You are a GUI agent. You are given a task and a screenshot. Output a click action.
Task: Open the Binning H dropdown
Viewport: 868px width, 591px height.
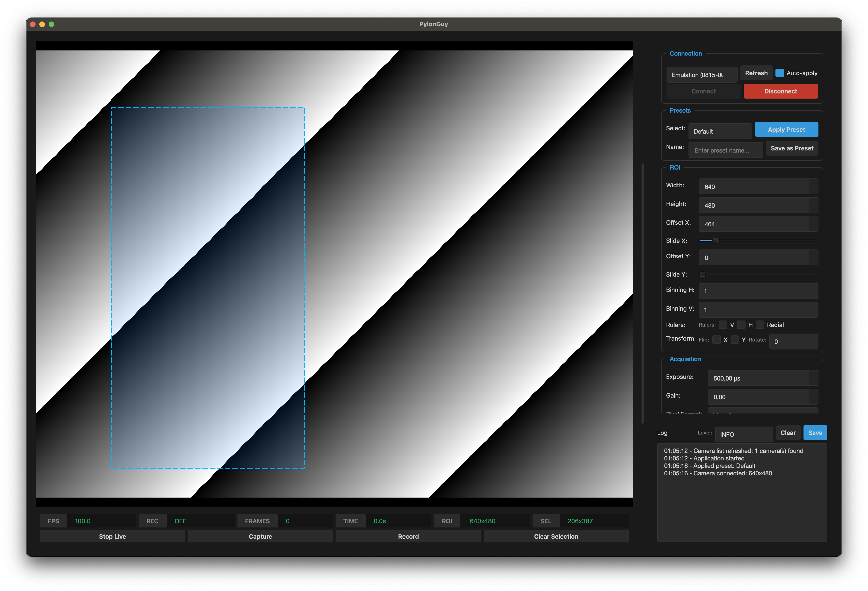[758, 291]
